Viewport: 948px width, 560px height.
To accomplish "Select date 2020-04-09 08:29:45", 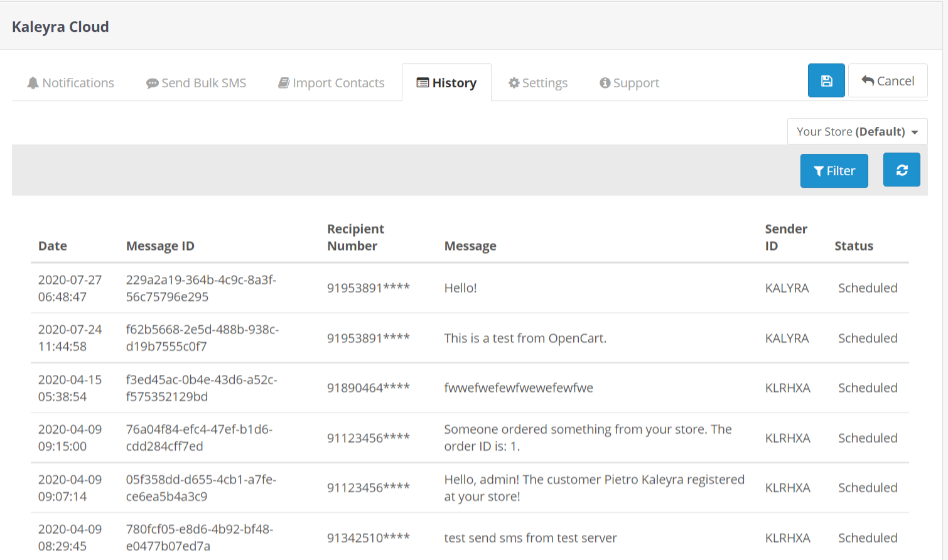I will pyautogui.click(x=70, y=537).
